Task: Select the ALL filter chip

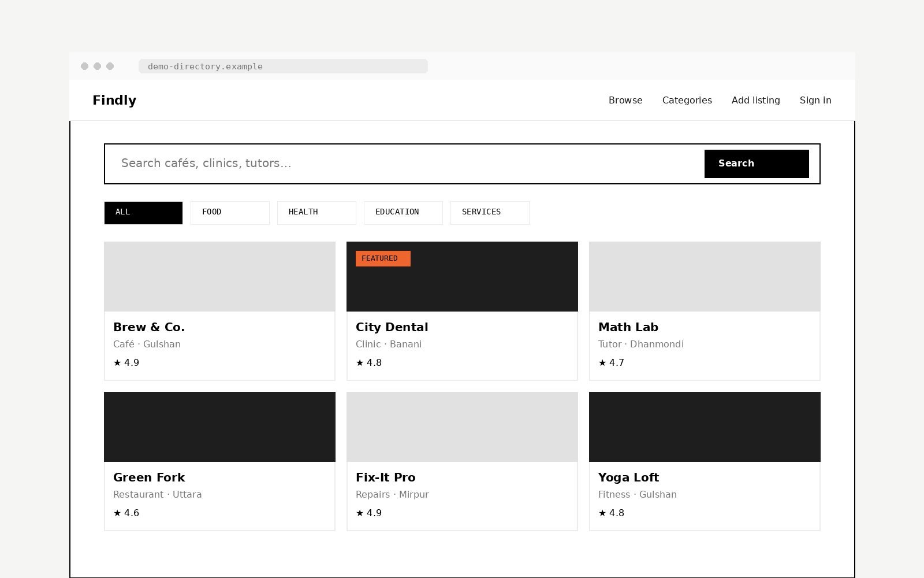Action: [x=143, y=213]
